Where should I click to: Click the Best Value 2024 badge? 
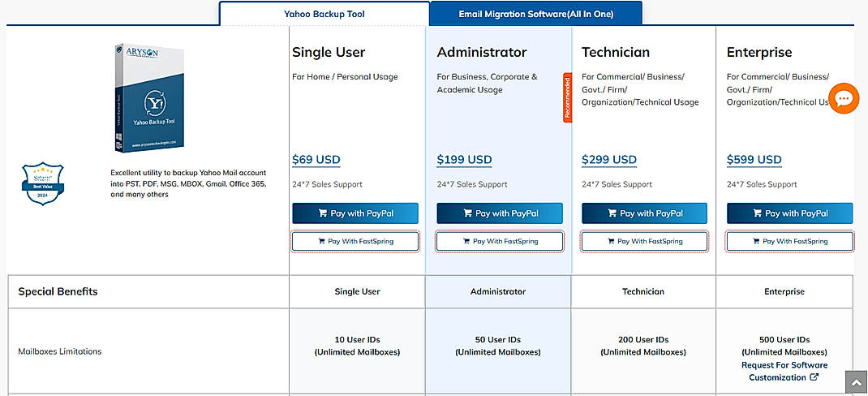tap(43, 184)
